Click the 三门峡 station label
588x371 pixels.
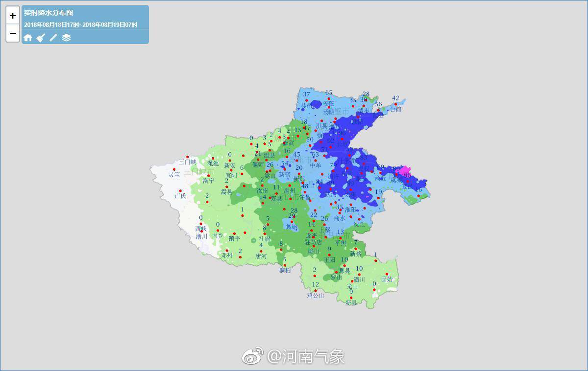(x=187, y=162)
